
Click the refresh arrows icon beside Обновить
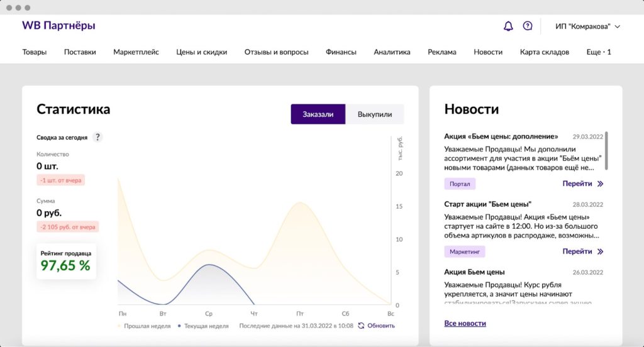(361, 326)
